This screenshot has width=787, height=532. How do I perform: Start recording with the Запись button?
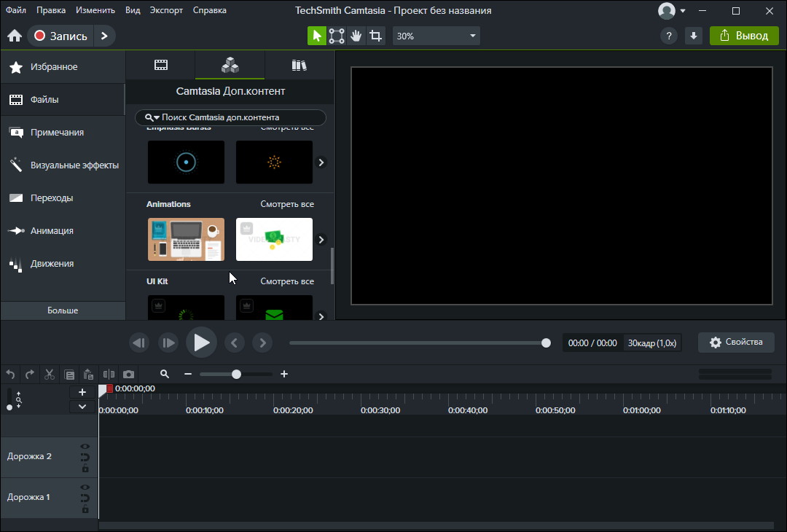click(60, 36)
